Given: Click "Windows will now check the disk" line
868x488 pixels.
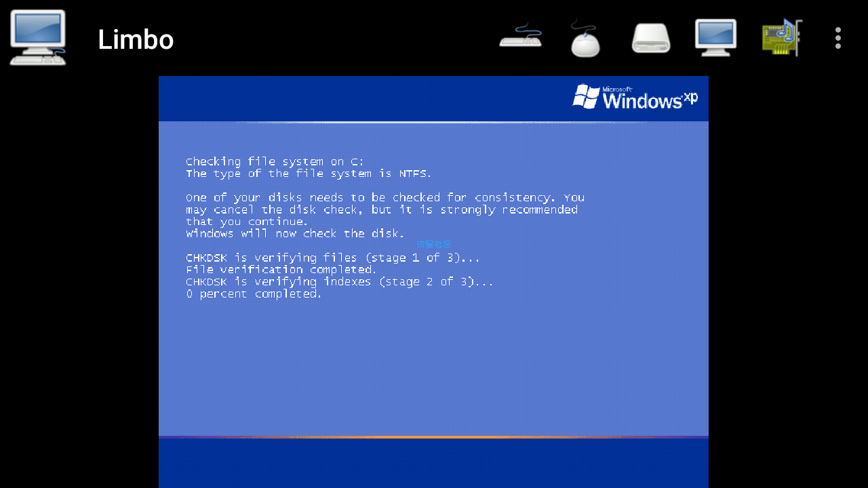Looking at the screenshot, I should pos(295,233).
